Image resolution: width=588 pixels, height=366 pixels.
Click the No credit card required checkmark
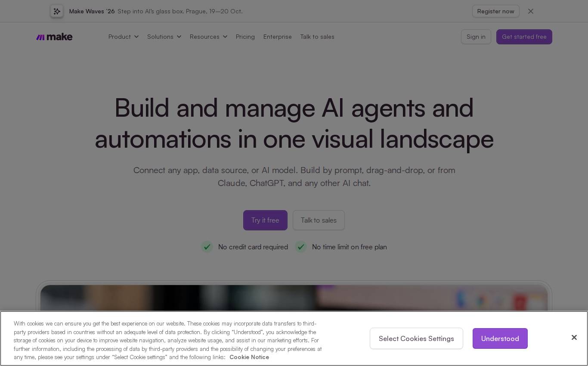(207, 247)
